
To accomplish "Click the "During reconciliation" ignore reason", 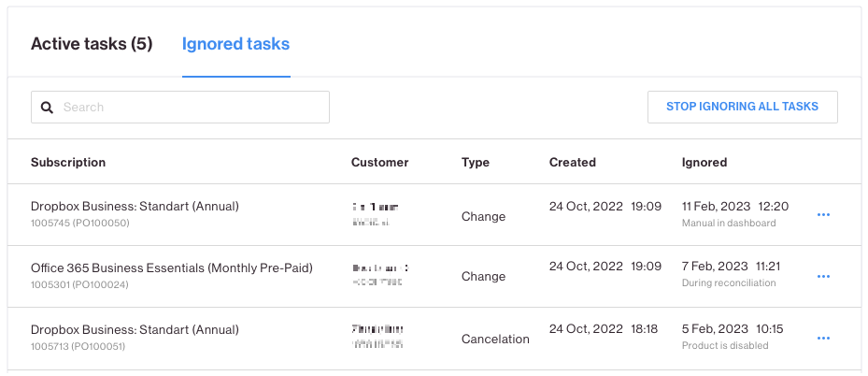I will (x=729, y=283).
